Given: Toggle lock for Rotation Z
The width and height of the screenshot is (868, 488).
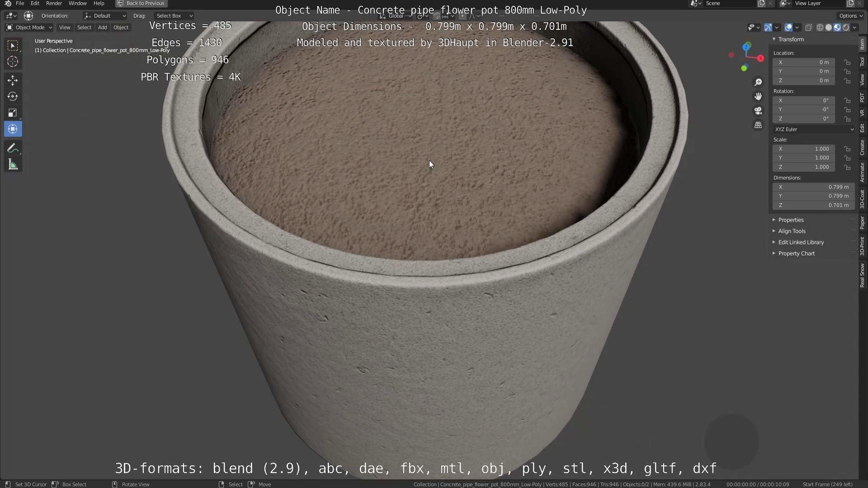Looking at the screenshot, I should (847, 119).
